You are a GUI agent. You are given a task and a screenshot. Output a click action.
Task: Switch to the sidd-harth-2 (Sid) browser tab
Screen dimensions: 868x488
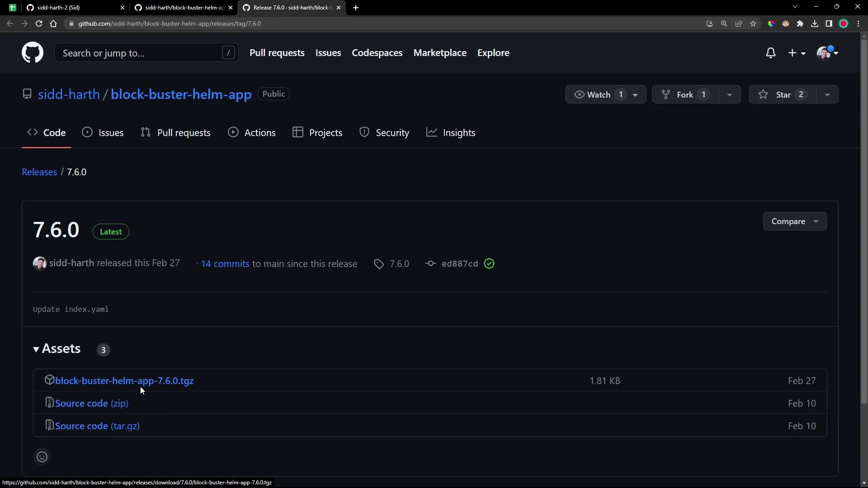tap(75, 8)
